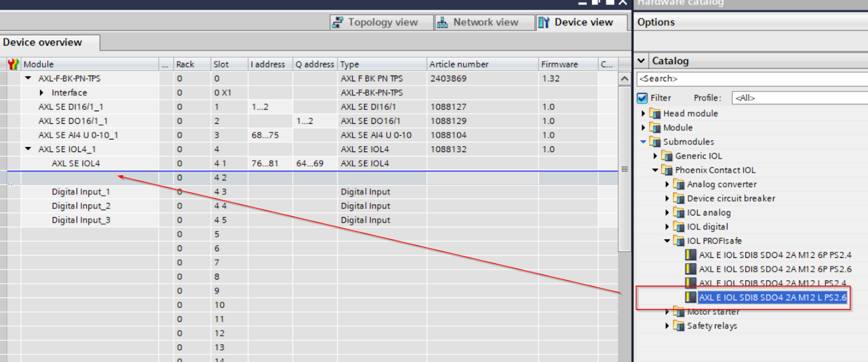Expand the Head module folder
The width and height of the screenshot is (868, 362).
pyautogui.click(x=643, y=113)
